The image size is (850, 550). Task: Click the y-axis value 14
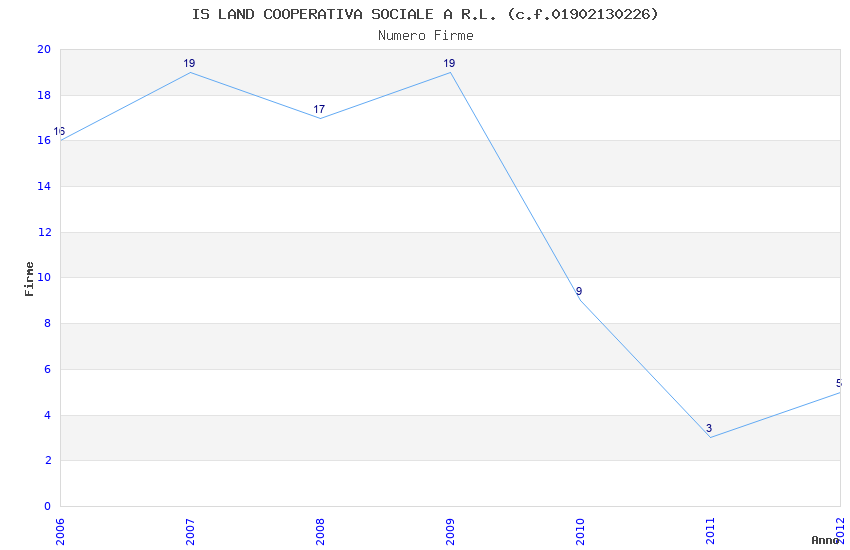[44, 186]
